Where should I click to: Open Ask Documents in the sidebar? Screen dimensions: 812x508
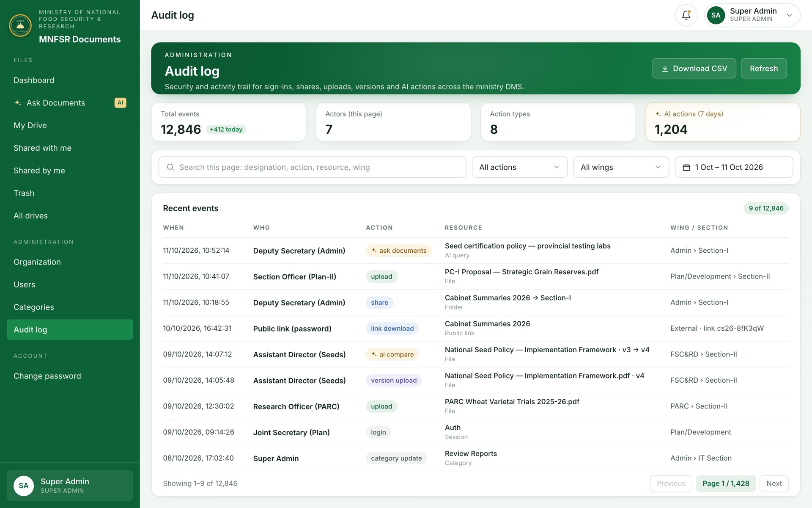70,103
